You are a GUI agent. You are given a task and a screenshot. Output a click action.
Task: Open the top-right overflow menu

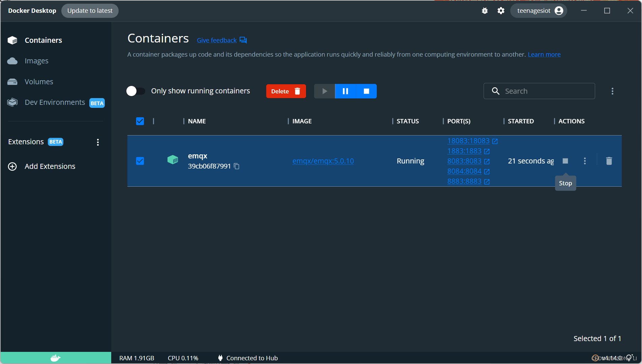click(x=612, y=91)
